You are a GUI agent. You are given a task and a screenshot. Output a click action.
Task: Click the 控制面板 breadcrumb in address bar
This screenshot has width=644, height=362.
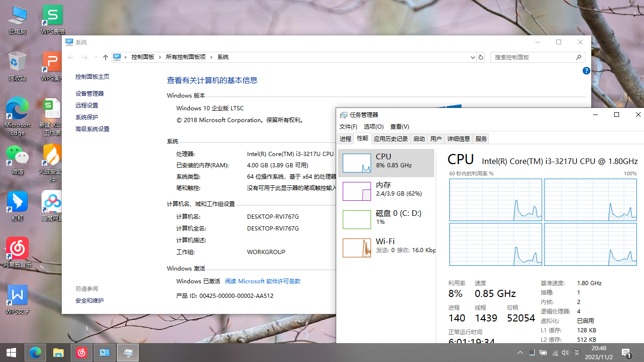pyautogui.click(x=143, y=57)
